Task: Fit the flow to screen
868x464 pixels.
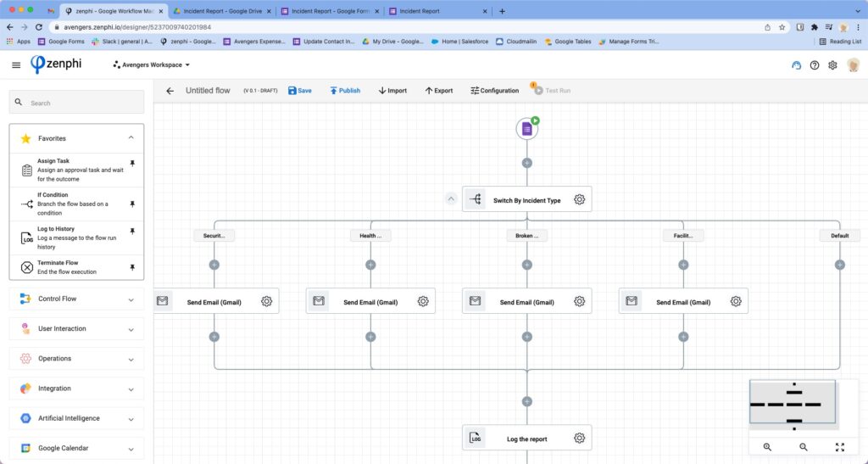Action: click(x=840, y=447)
